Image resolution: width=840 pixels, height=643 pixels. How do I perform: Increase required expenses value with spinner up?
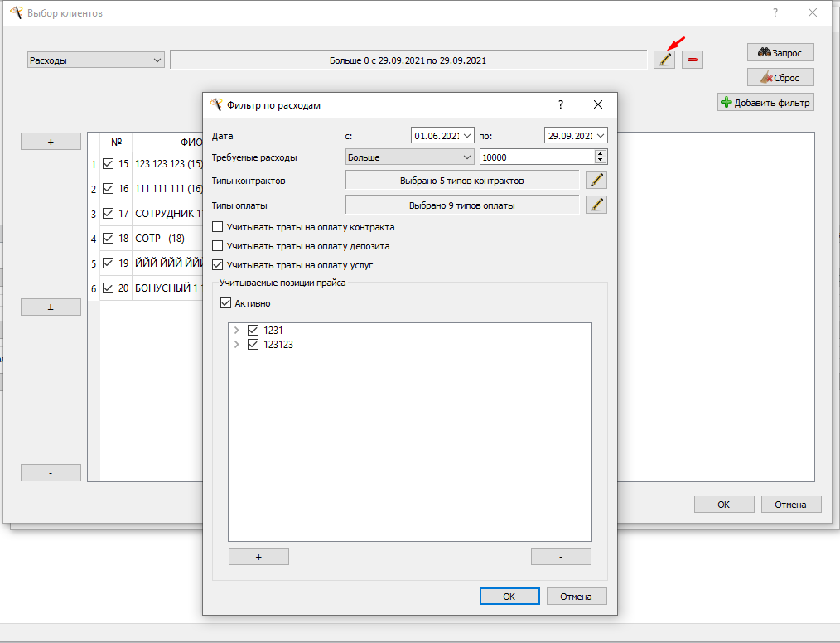click(601, 154)
